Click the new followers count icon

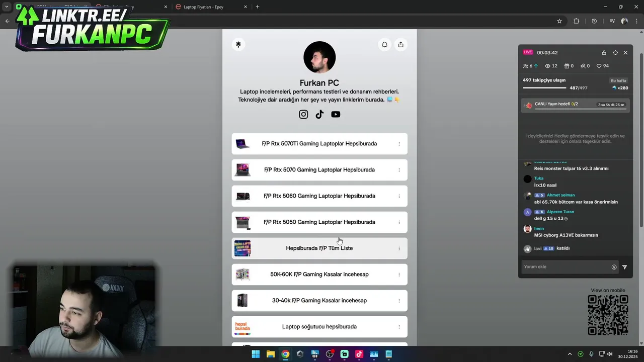coord(583,66)
